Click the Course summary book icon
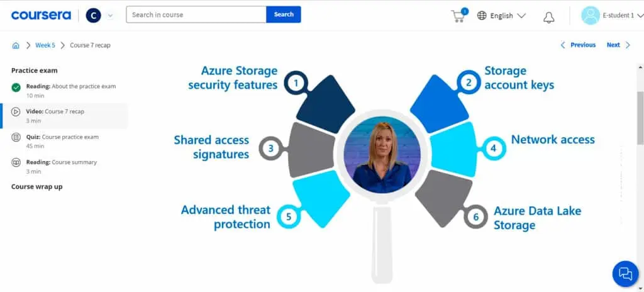Viewport: 644px width, 292px height. pos(16,162)
